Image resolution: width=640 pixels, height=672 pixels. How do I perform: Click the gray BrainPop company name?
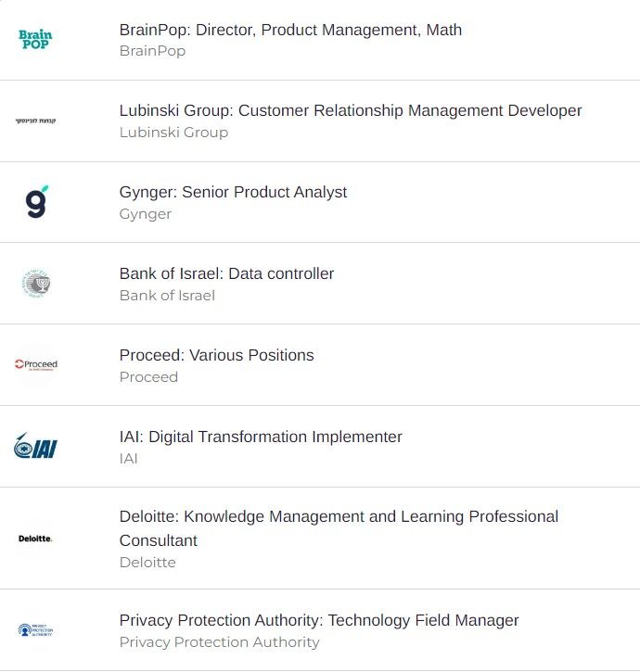(x=152, y=51)
